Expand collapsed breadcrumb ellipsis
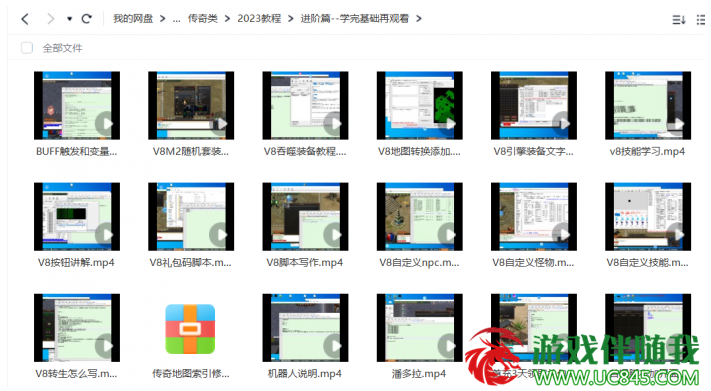711x391 pixels. point(176,19)
